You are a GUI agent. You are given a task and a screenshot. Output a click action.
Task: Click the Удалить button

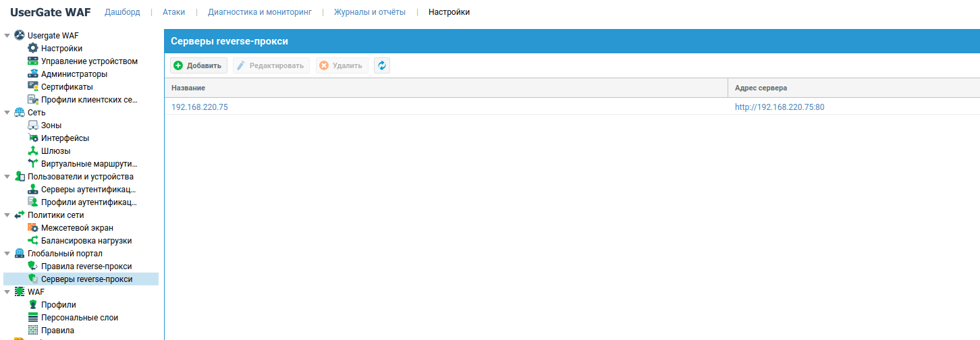(342, 65)
